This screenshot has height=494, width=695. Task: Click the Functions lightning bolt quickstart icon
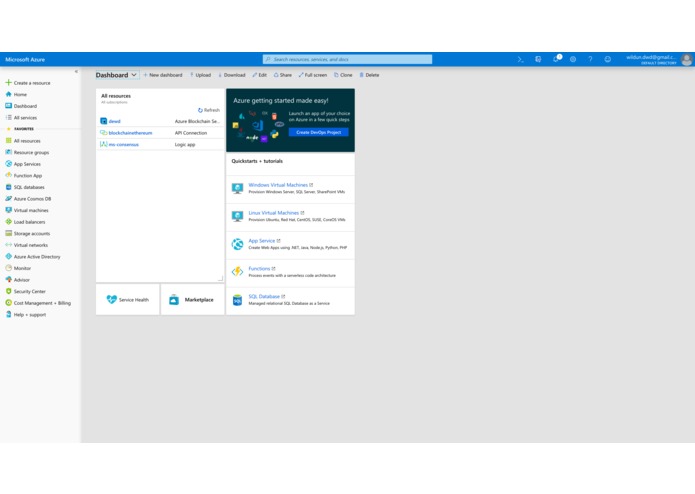pos(238,272)
